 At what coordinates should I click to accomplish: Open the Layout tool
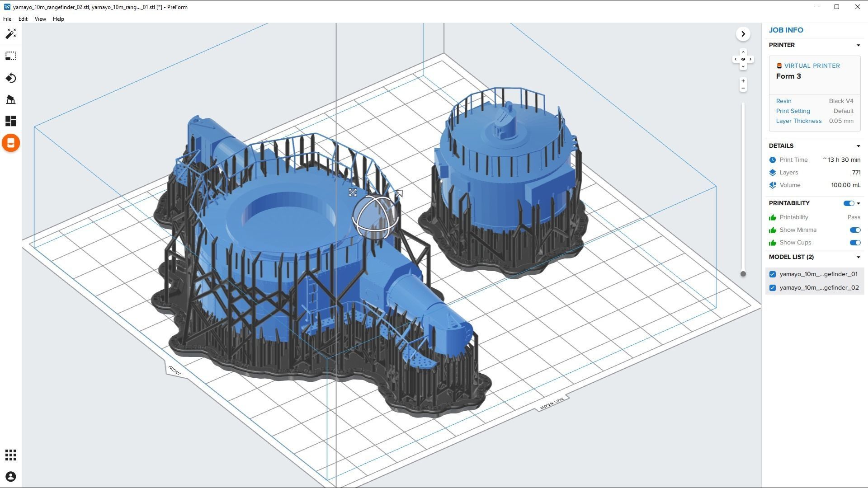11,121
